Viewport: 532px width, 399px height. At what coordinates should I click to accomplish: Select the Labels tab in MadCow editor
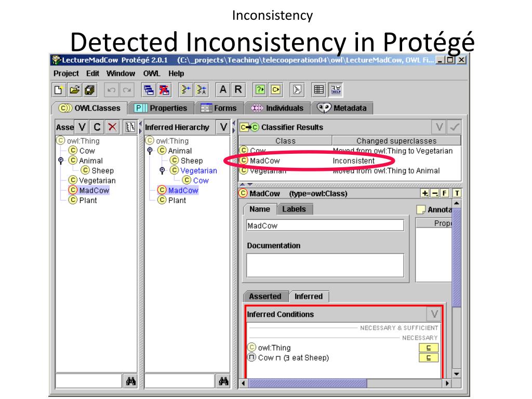click(x=294, y=209)
